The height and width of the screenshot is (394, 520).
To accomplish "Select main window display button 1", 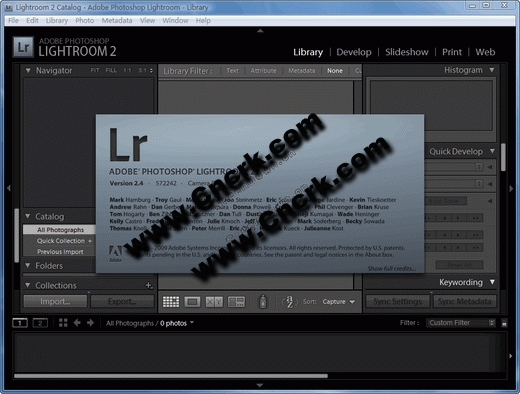I will tap(20, 323).
